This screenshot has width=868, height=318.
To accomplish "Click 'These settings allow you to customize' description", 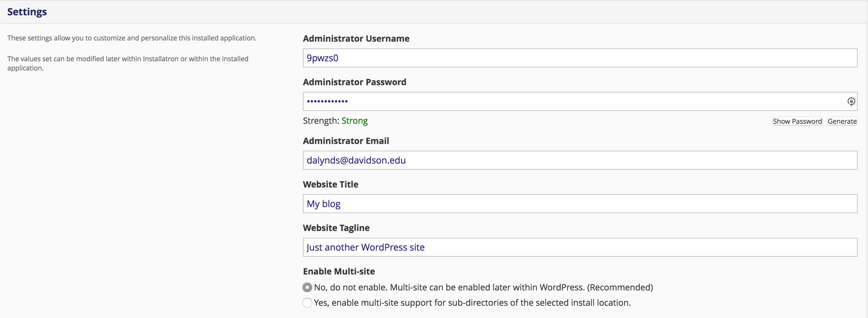I will point(132,38).
